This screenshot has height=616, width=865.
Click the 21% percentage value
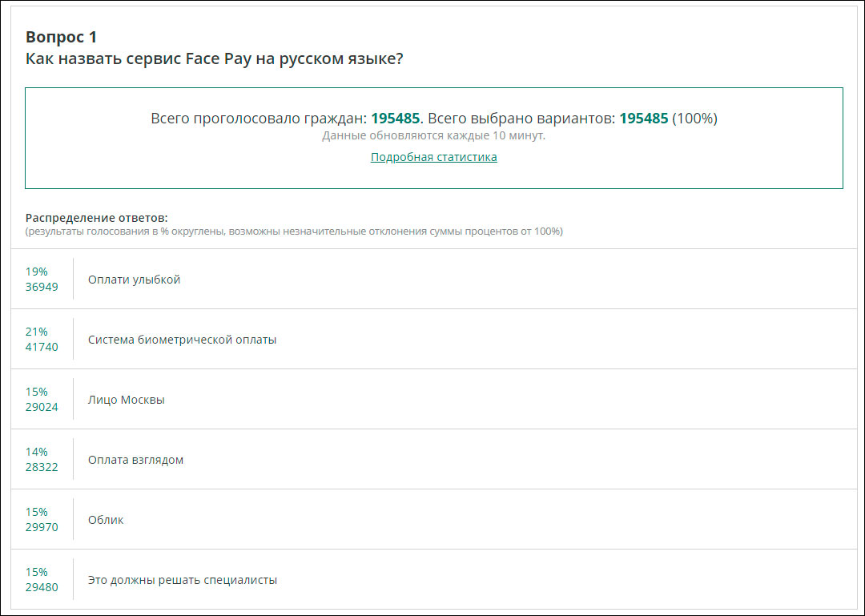coord(37,332)
